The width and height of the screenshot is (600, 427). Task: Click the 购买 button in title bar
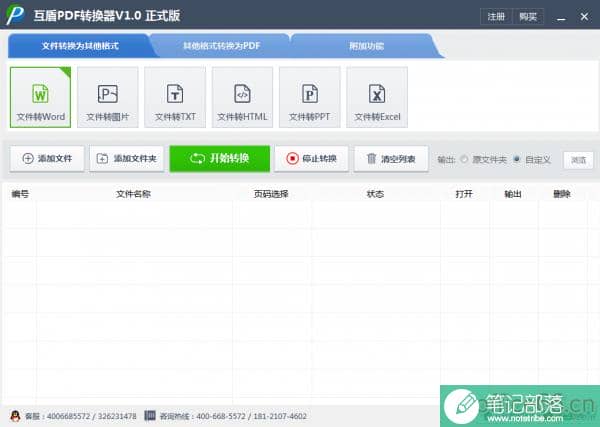[x=528, y=16]
